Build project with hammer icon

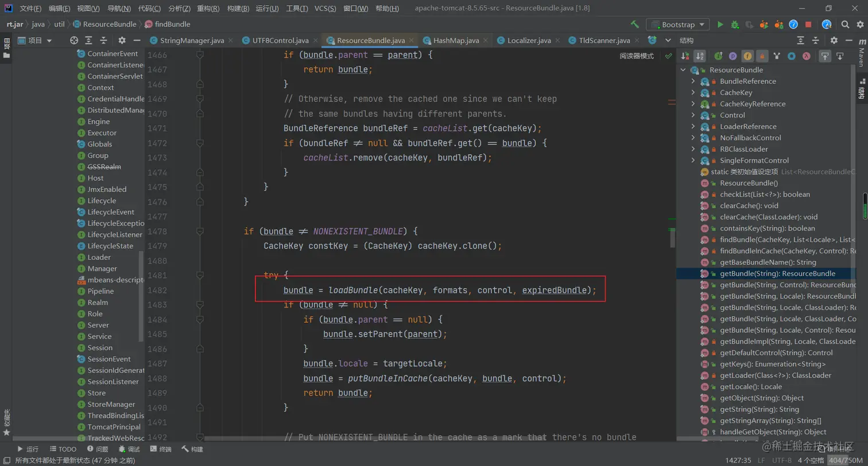pyautogui.click(x=634, y=24)
